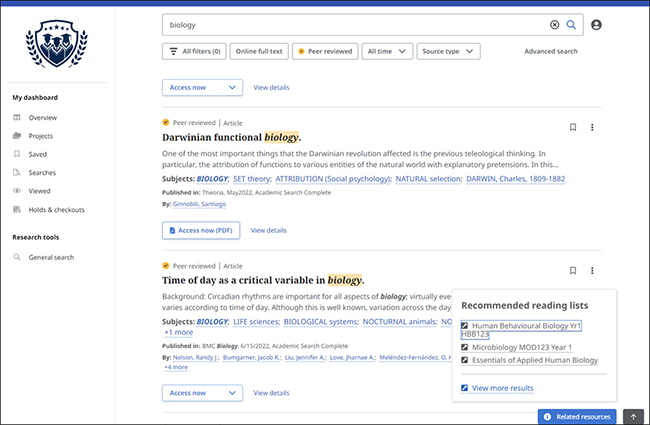Viewport: 650px width, 425px height.
Task: Expand the Source type dropdown
Action: (449, 51)
